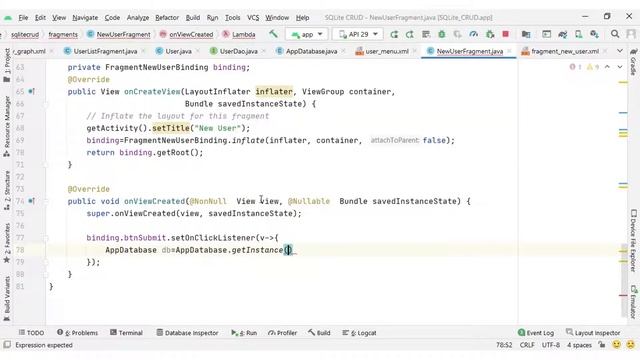Toggle tool window quick access icon in status bar
640x360 pixels.
pyautogui.click(x=7, y=345)
